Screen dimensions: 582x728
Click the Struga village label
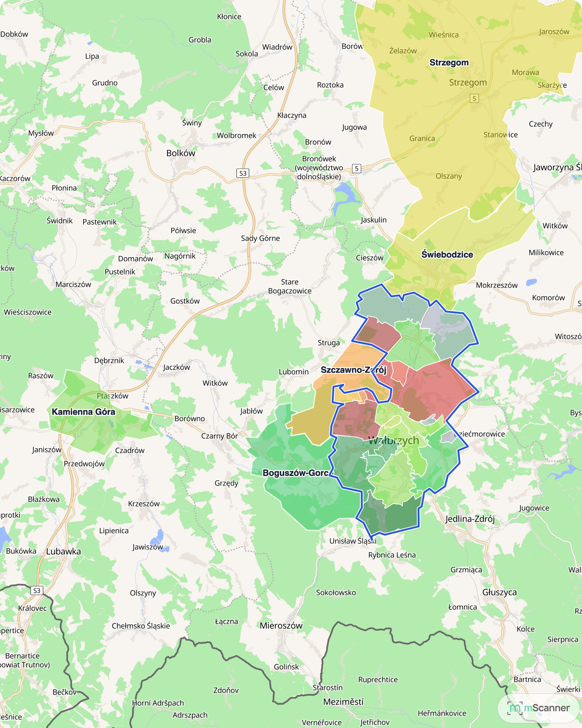tap(329, 342)
